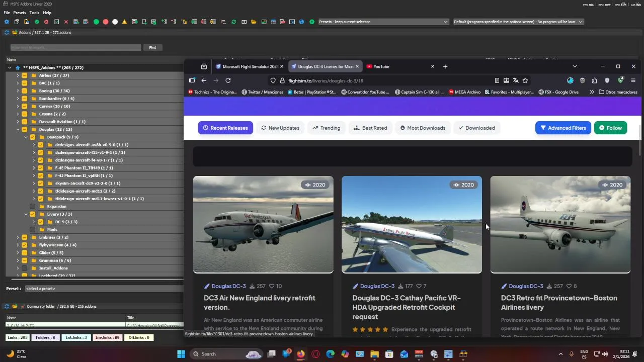Screen dimensions: 644x362
Task: Toggle Firefox reader view icon
Action: pos(497,80)
